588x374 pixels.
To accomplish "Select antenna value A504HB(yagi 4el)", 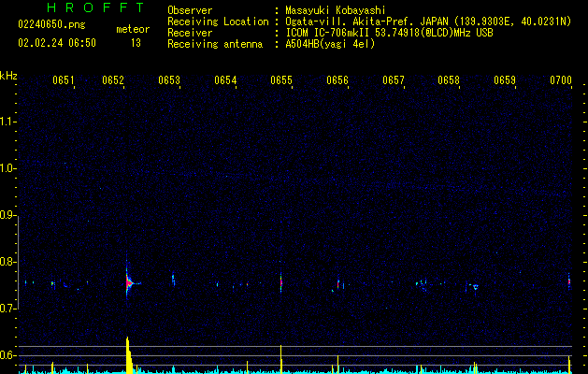I will click(x=330, y=44).
